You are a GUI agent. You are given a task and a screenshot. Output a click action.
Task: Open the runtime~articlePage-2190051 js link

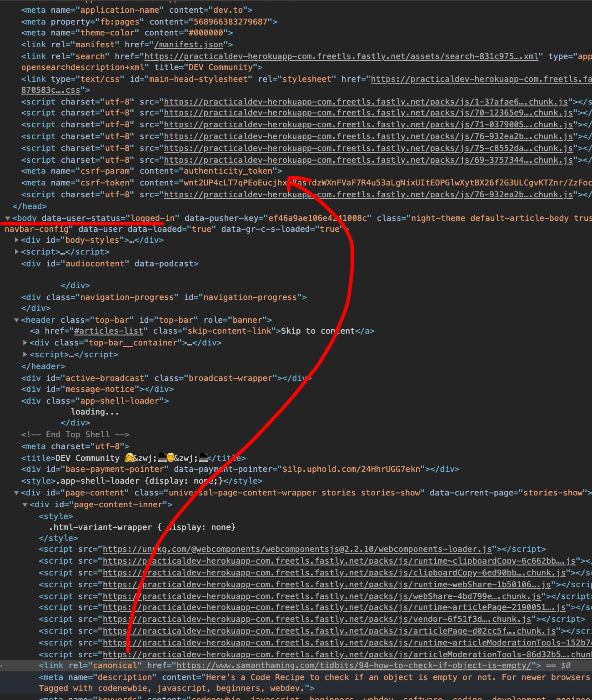(334, 607)
